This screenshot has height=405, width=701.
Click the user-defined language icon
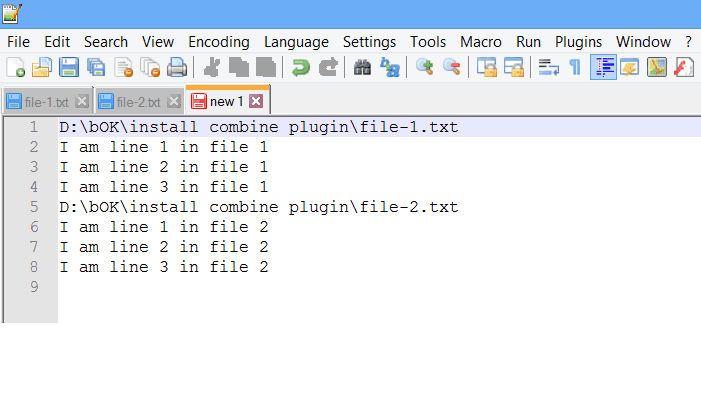[x=629, y=68]
